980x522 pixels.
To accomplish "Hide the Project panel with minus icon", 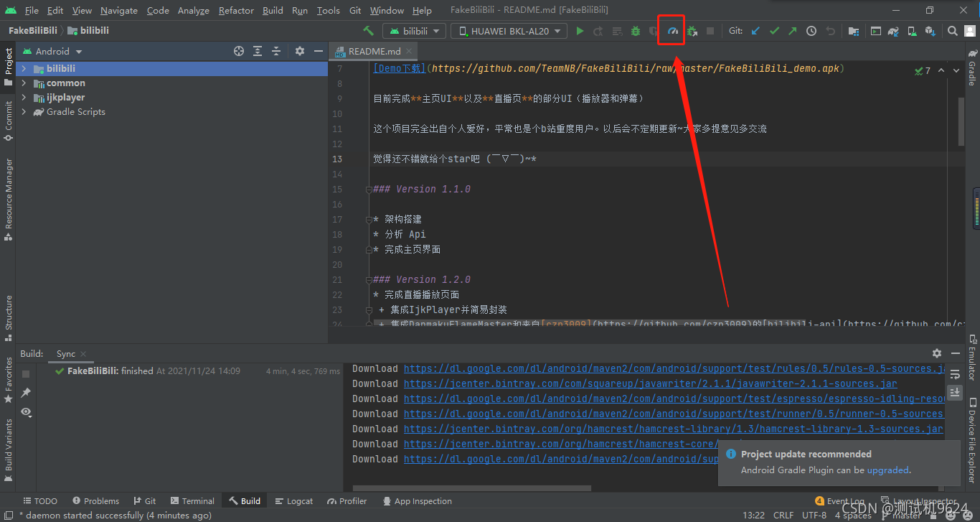I will tap(318, 51).
